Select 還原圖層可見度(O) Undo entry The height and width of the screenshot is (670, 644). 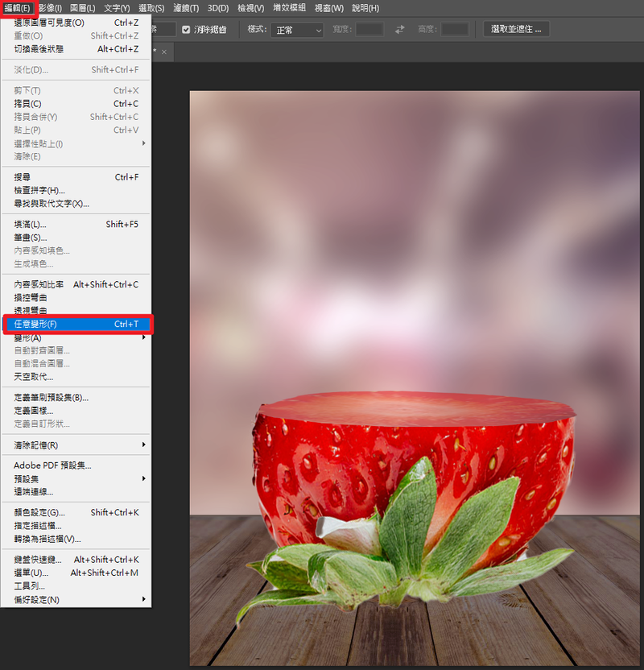click(76, 23)
